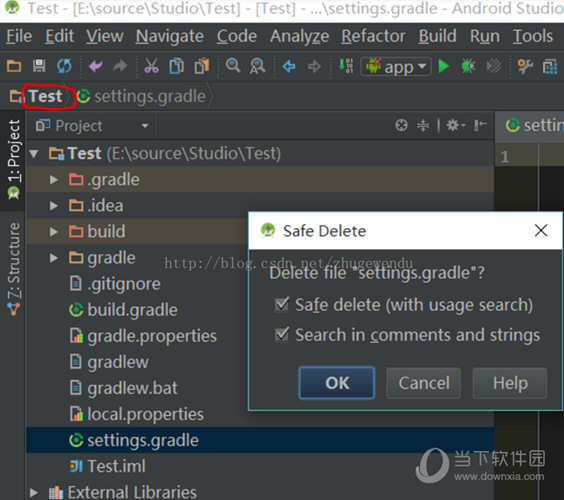Select Test.iml file in tree

pyautogui.click(x=116, y=466)
